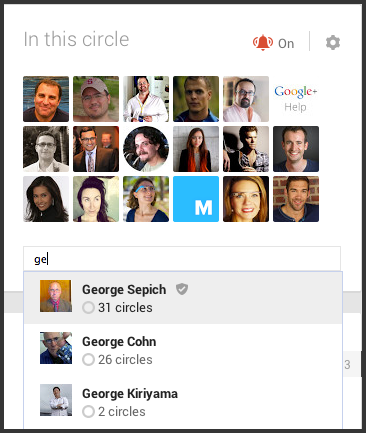Toggle circle radio for George Sepich
Image resolution: width=366 pixels, height=433 pixels.
[x=88, y=307]
